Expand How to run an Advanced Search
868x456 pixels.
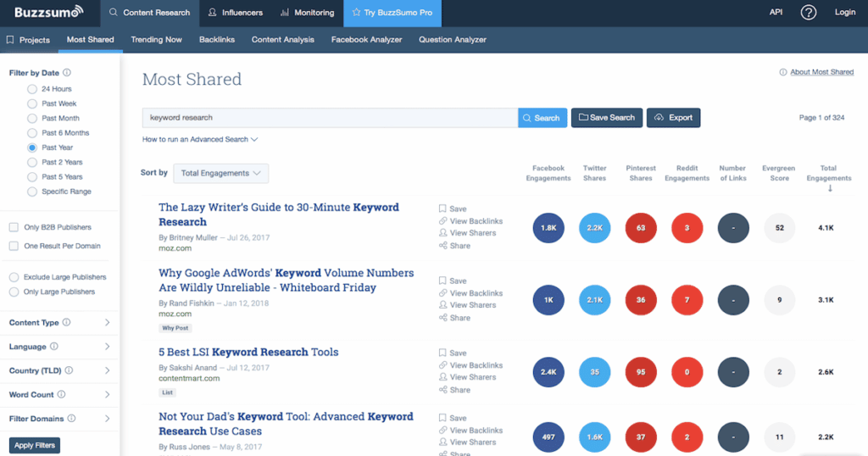tap(200, 139)
